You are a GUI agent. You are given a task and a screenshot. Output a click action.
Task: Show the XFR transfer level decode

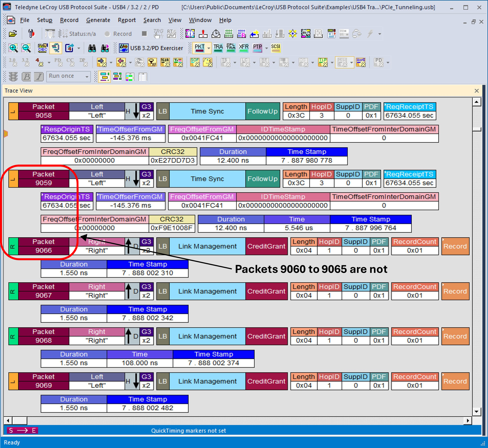pyautogui.click(x=244, y=48)
